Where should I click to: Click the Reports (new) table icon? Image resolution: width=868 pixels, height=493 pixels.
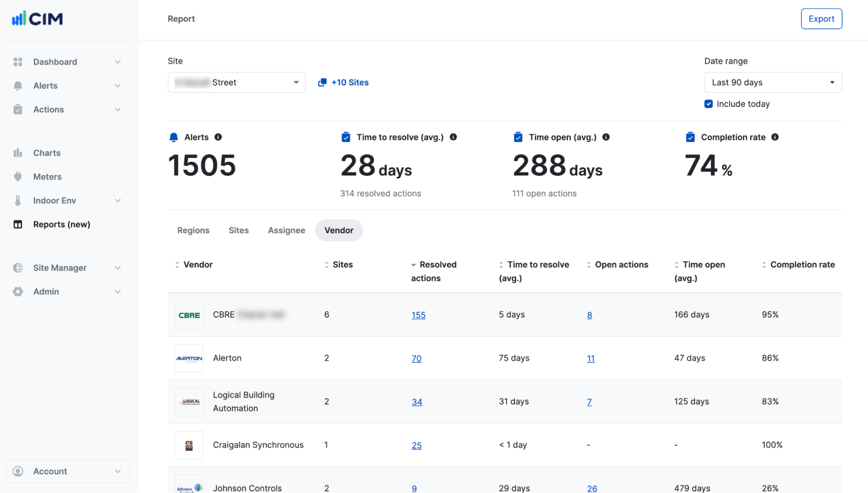tap(18, 225)
